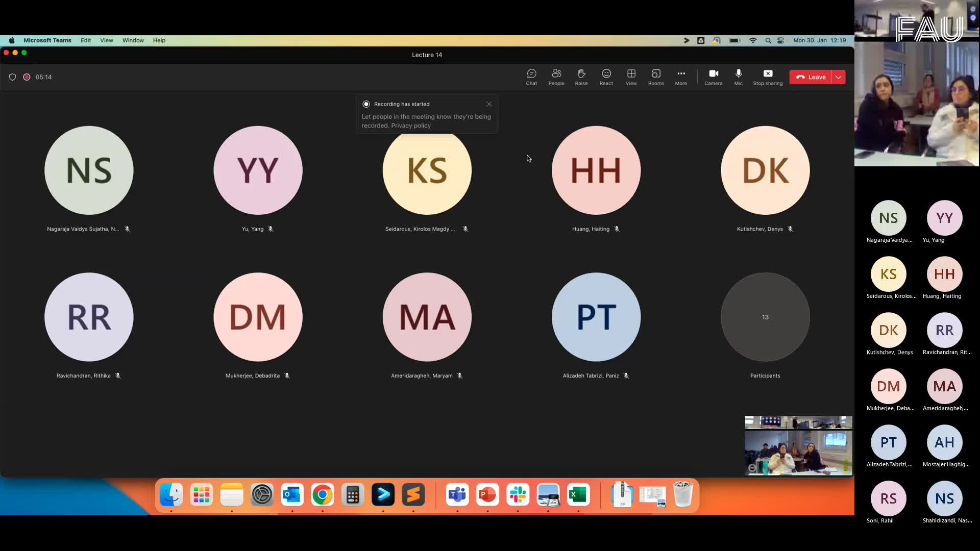The image size is (980, 551).
Task: Open the People panel
Action: coord(556,77)
